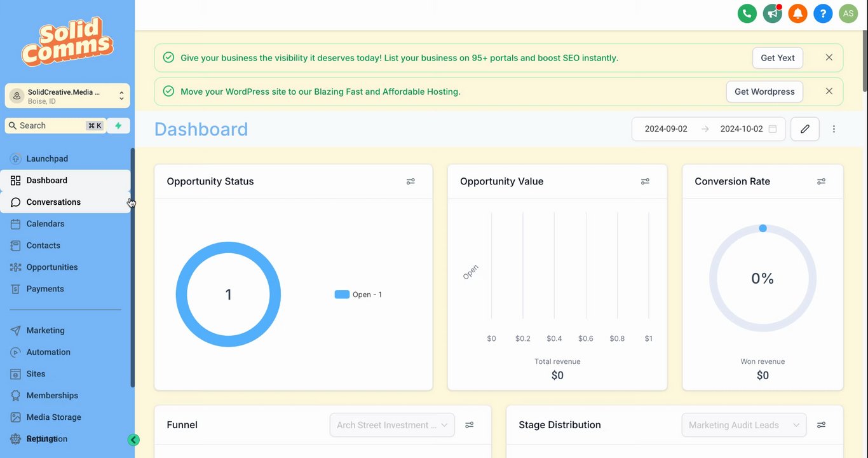Click the green lightning quick actions icon
The height and width of the screenshot is (458, 868).
(118, 126)
